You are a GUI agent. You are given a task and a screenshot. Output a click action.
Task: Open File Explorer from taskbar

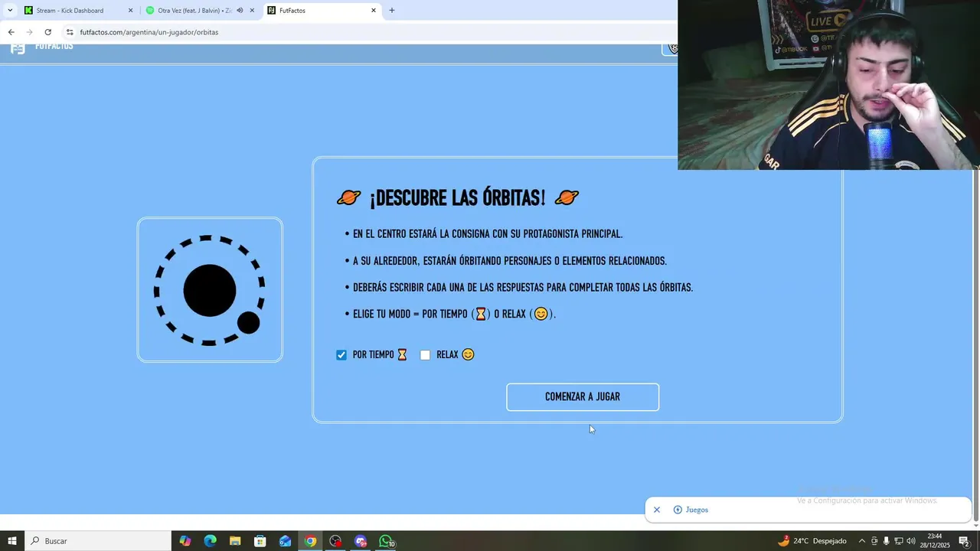tap(235, 541)
